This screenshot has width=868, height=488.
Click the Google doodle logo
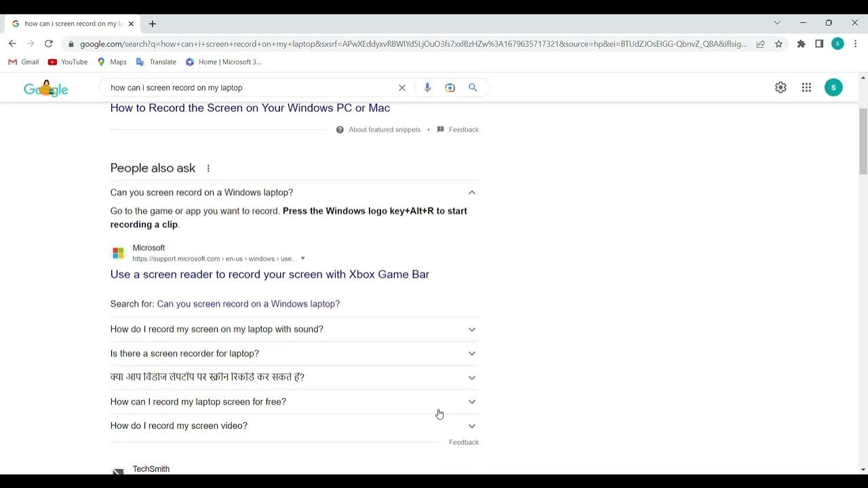(x=46, y=88)
